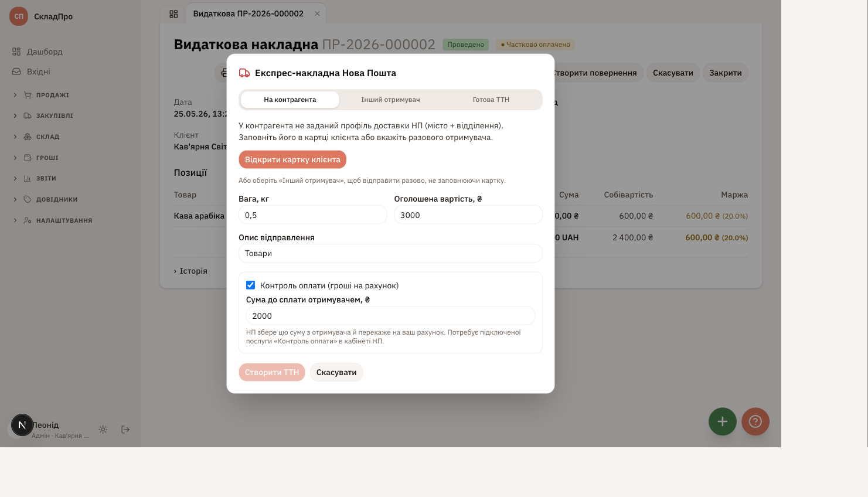
Task: Switch to the Інший отримувач tab
Action: tap(390, 100)
